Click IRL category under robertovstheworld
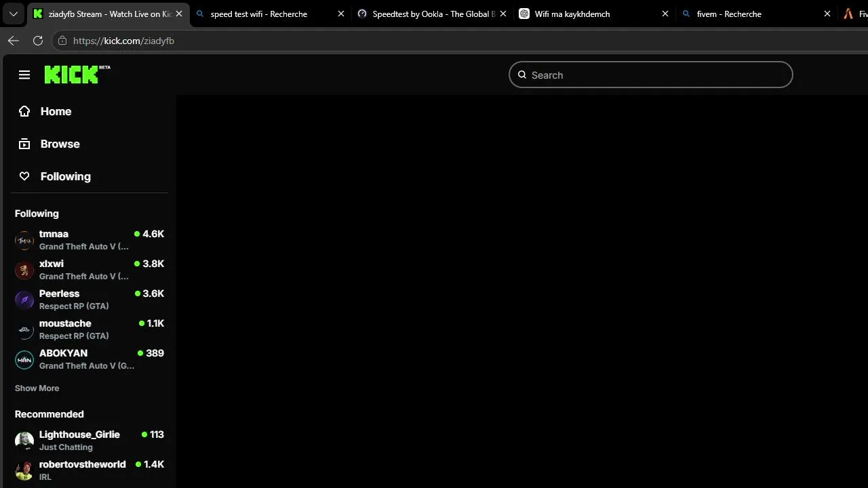Viewport: 868px width, 488px height. tap(45, 477)
